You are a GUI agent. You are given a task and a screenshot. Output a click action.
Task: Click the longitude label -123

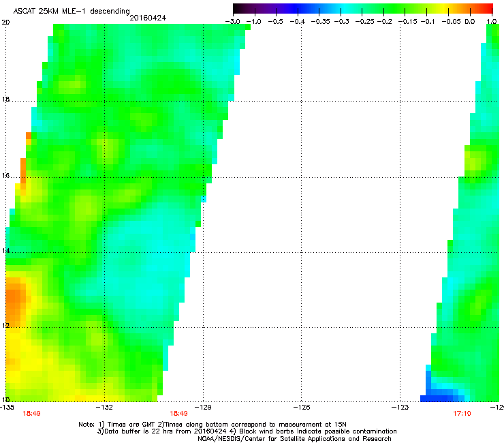(400, 408)
